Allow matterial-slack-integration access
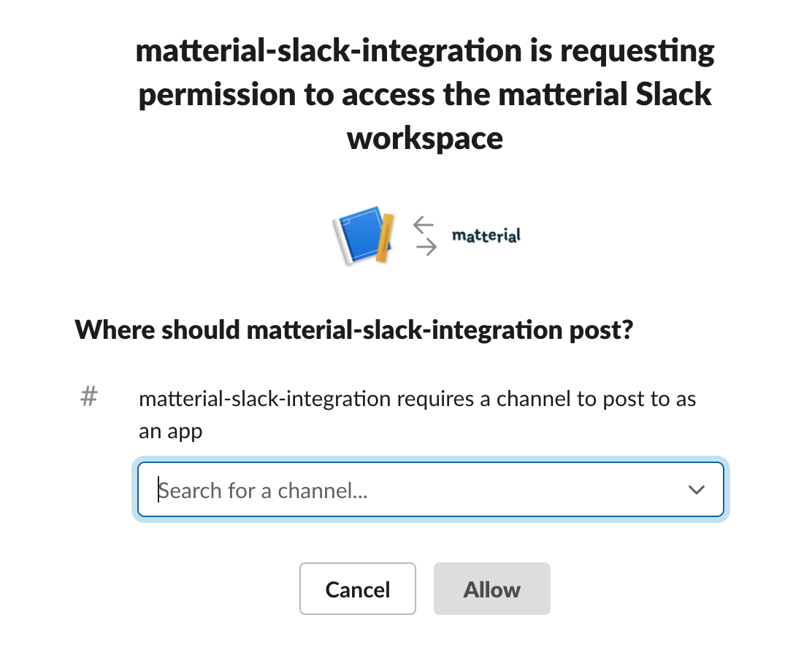 pos(492,589)
